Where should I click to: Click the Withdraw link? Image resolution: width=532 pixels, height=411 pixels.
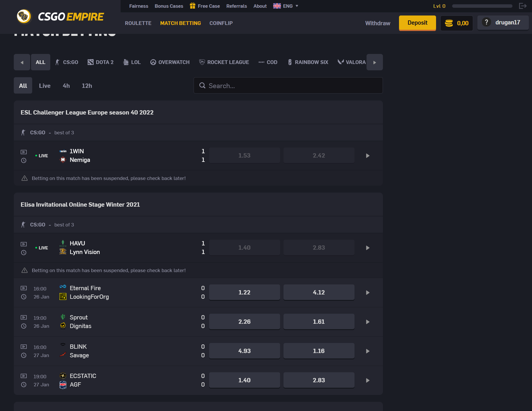(378, 23)
